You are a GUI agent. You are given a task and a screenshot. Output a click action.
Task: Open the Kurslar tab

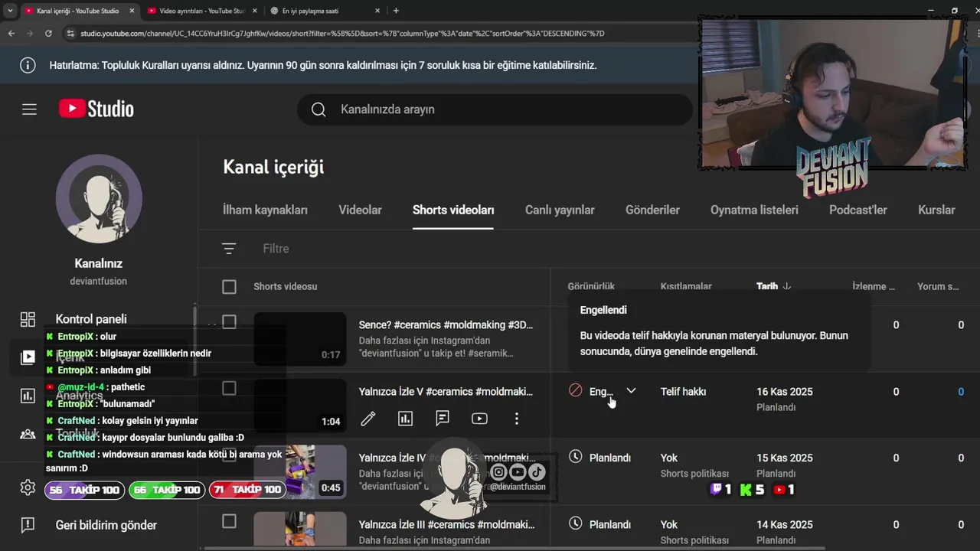tap(936, 210)
